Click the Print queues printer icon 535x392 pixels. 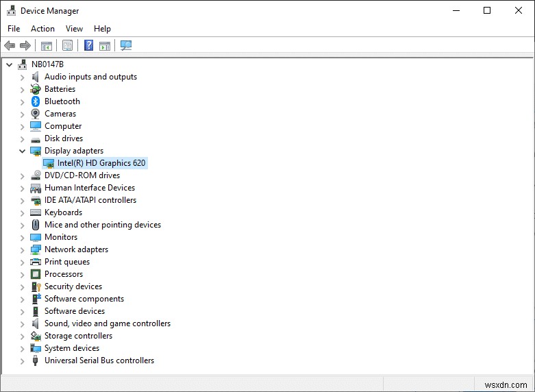36,262
